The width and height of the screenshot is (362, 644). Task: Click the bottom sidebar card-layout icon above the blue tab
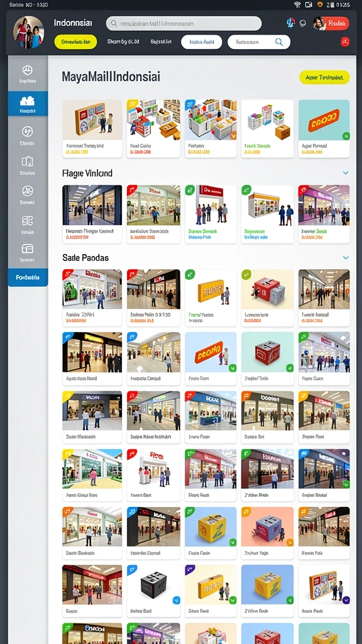click(x=28, y=252)
